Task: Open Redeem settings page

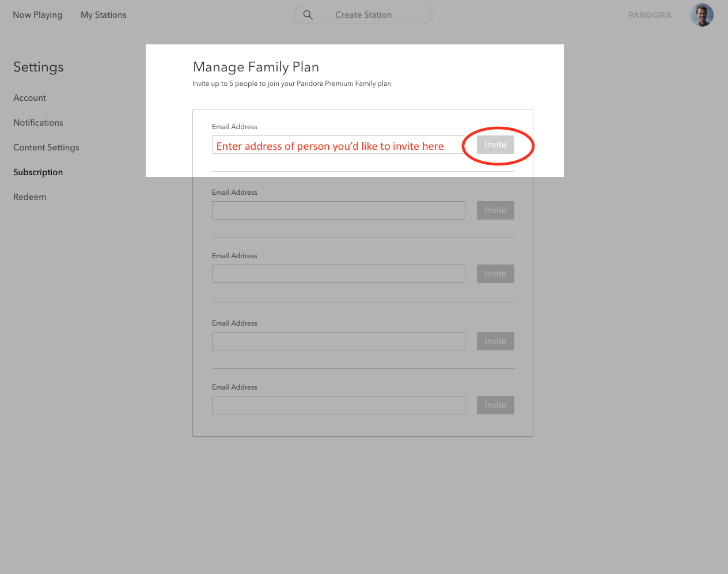Action: pyautogui.click(x=30, y=197)
